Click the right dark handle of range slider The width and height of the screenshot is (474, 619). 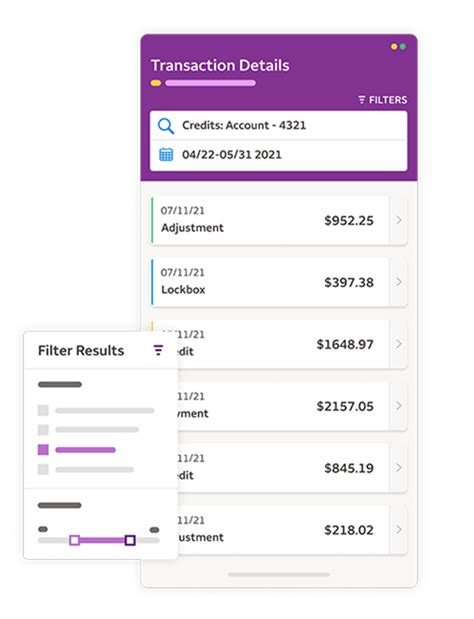point(130,540)
